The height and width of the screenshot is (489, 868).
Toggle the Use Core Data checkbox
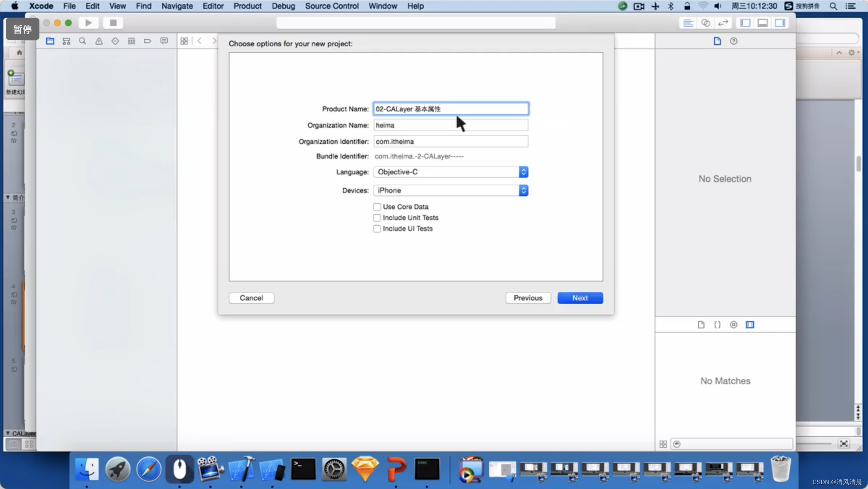coord(377,206)
